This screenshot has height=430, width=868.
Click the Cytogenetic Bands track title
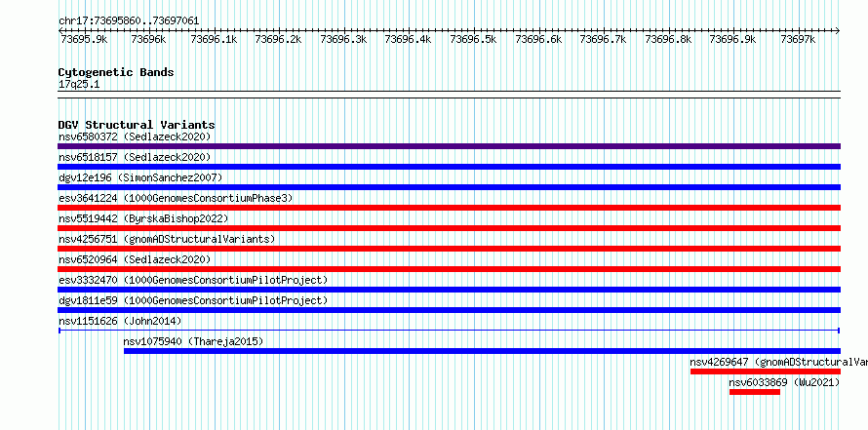pos(116,72)
